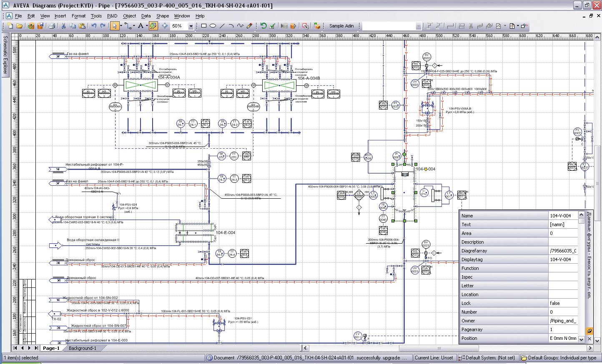Select the Pencil tool
Screen dimensions: 602x364
pyautogui.click(x=249, y=26)
